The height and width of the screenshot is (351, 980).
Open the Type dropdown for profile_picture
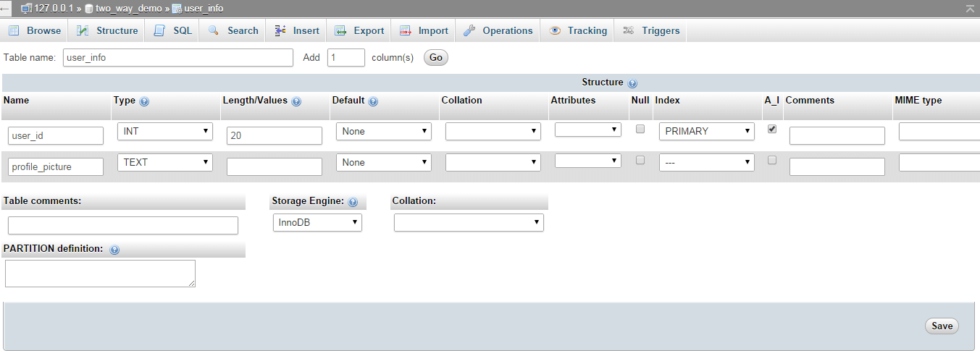click(165, 163)
